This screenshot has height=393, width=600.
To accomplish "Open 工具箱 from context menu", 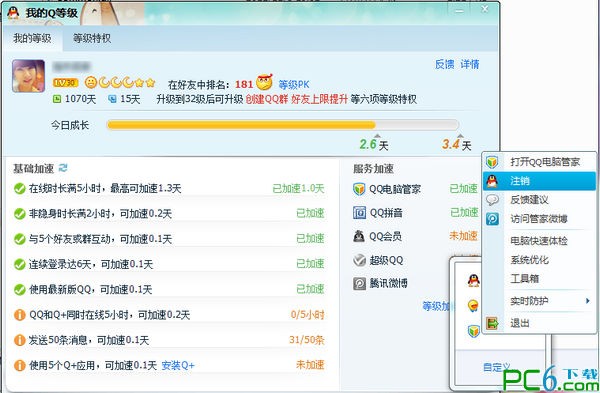I will pyautogui.click(x=540, y=279).
